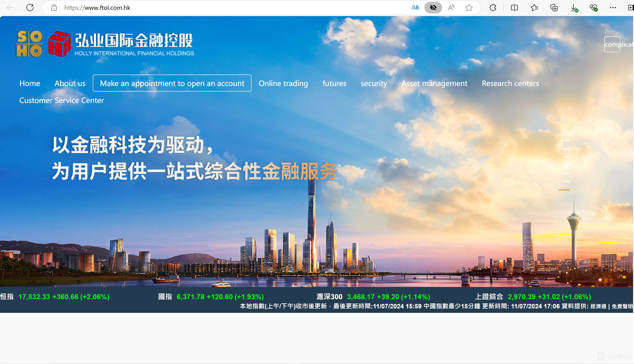Expand the About us navigation menu
The image size is (634, 364).
[70, 83]
